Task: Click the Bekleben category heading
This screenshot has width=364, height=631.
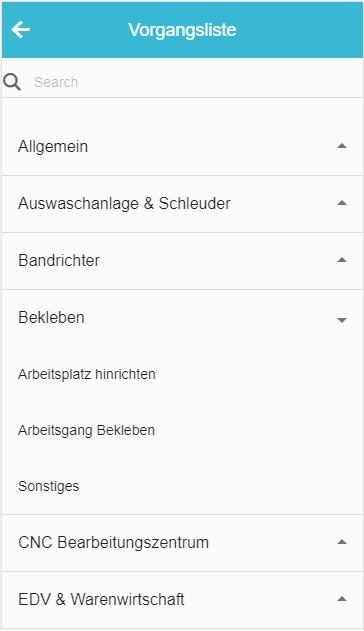Action: click(51, 318)
